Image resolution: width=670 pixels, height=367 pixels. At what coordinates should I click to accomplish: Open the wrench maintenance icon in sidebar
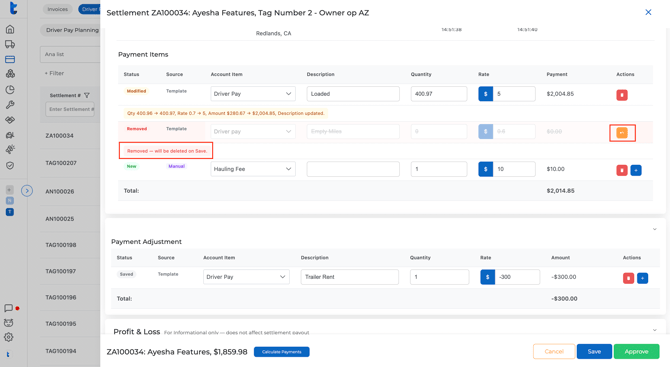point(10,105)
